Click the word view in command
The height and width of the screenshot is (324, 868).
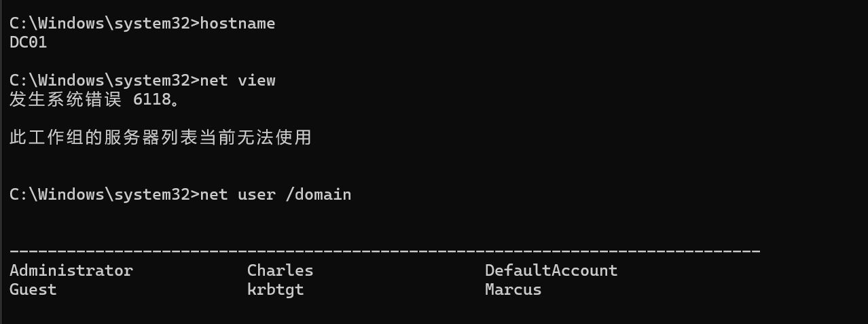point(256,80)
